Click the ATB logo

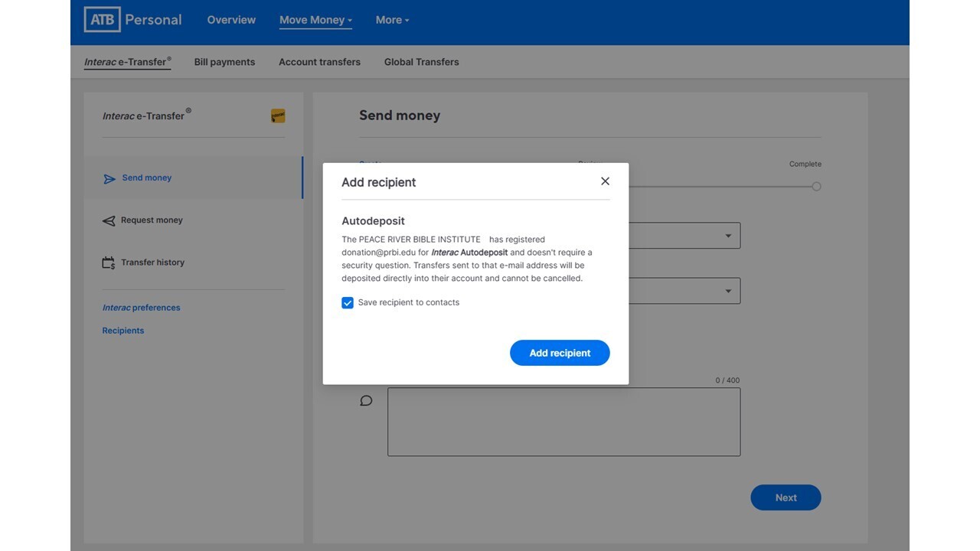coord(102,20)
